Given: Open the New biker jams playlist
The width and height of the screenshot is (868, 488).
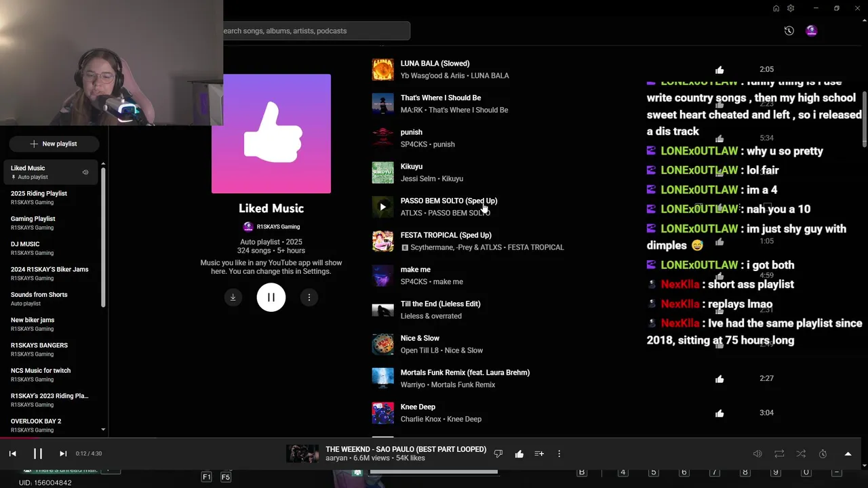Looking at the screenshot, I should [x=51, y=324].
